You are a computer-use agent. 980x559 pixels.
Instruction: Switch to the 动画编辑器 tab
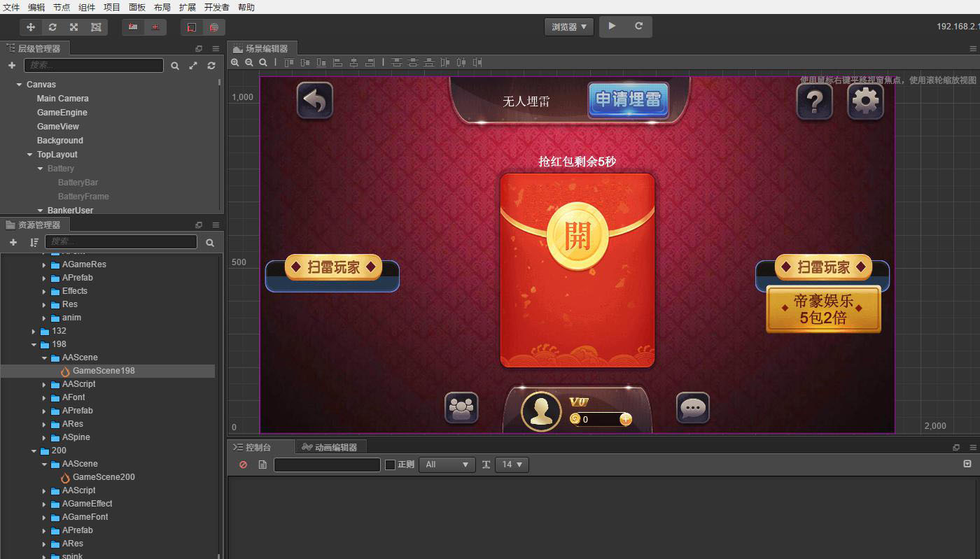pyautogui.click(x=331, y=447)
